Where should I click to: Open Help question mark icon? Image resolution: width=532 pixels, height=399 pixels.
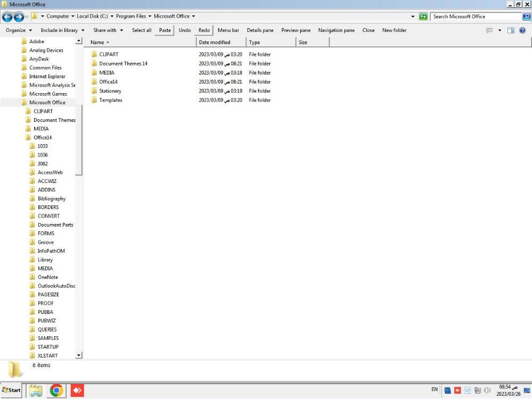522,30
